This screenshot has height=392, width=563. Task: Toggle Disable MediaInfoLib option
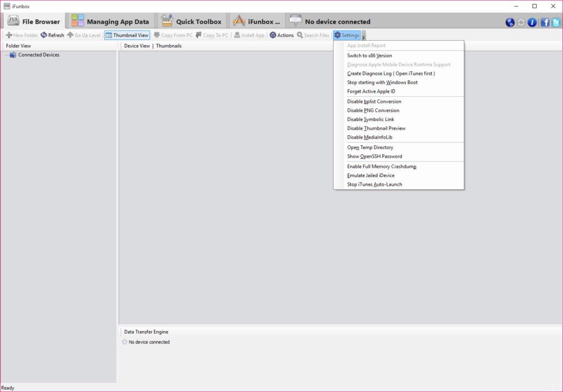tap(399, 137)
